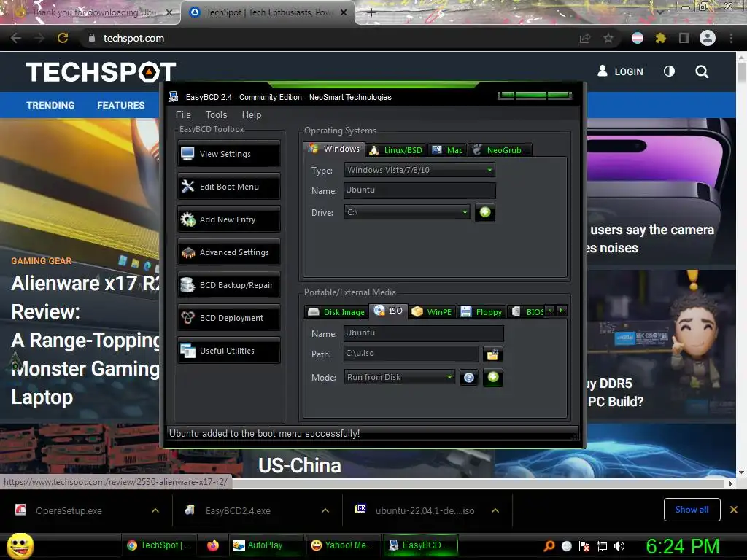747x560 pixels.
Task: Open Yahoo! Messenger from taskbar
Action: (343, 545)
